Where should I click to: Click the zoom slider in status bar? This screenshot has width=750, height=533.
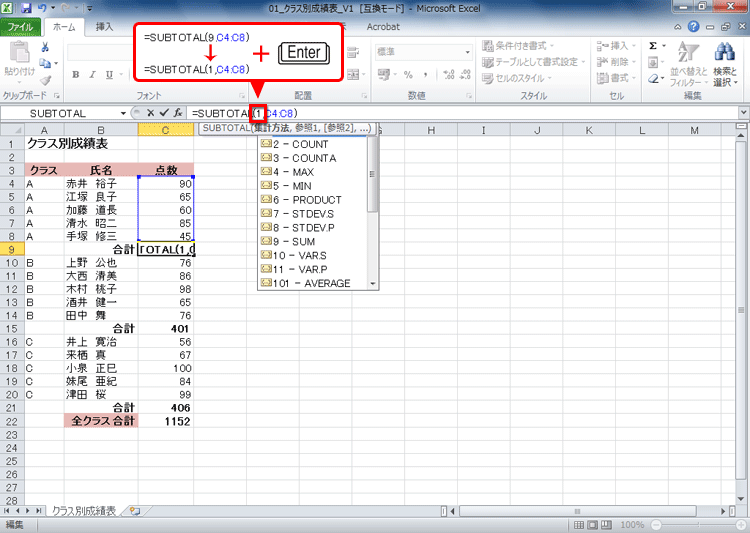[697, 525]
